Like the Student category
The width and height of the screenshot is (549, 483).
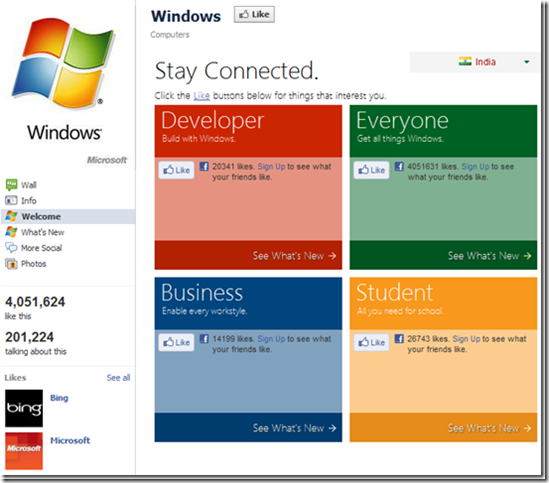(x=371, y=342)
